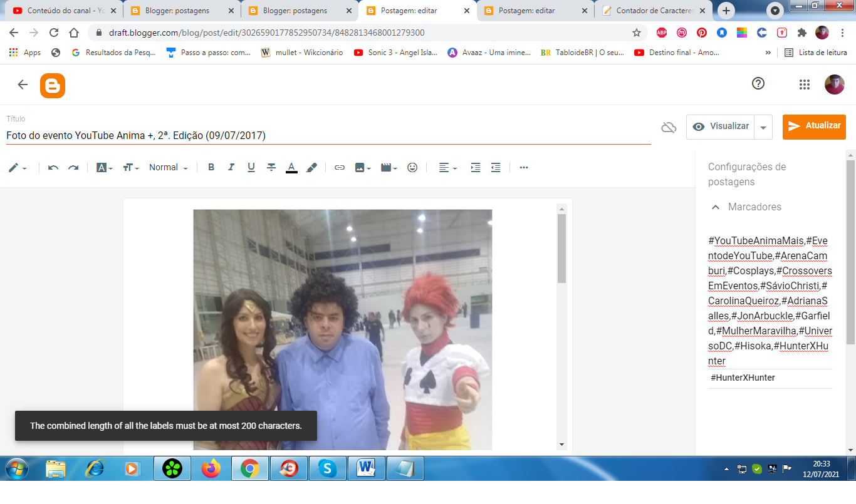
Task: Open the text alignment dropdown
Action: point(447,167)
